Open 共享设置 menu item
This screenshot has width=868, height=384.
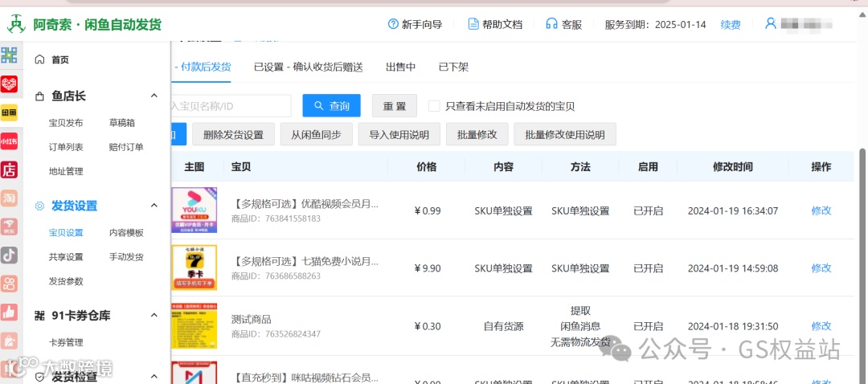click(66, 257)
